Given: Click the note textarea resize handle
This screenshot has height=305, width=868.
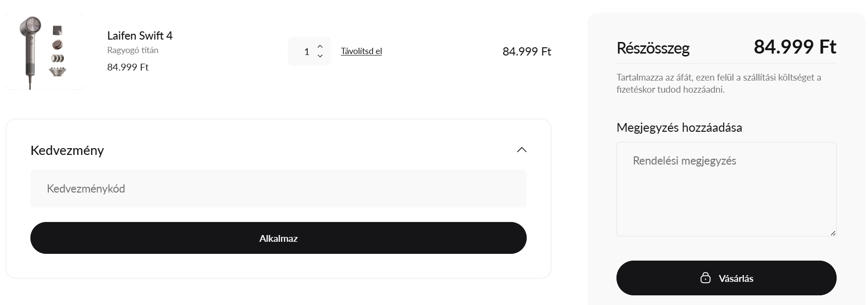Looking at the screenshot, I should coord(833,233).
